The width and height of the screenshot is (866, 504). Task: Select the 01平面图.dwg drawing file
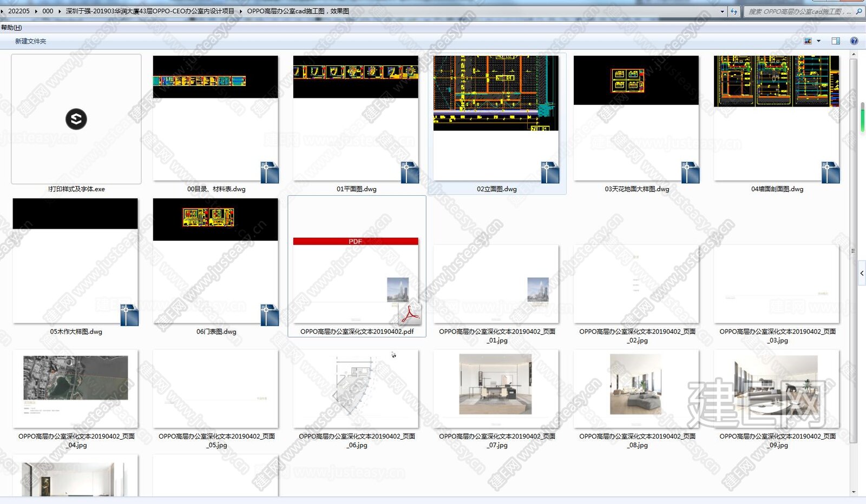coord(356,124)
